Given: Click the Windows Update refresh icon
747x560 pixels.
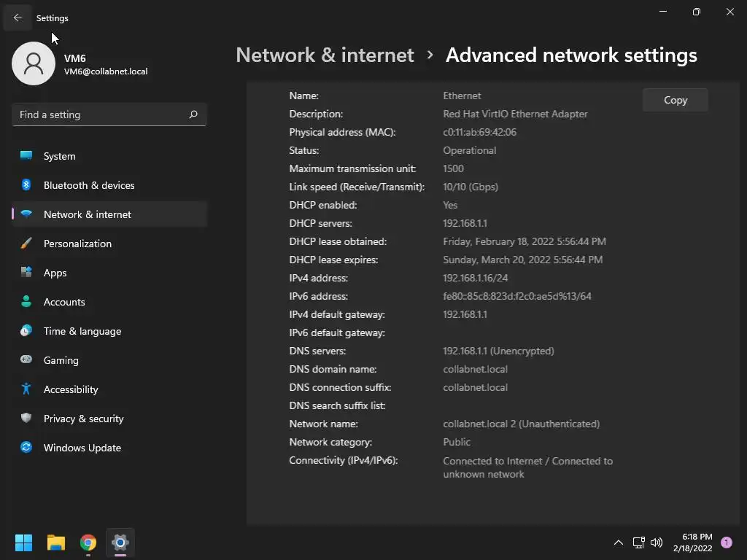Looking at the screenshot, I should [26, 448].
